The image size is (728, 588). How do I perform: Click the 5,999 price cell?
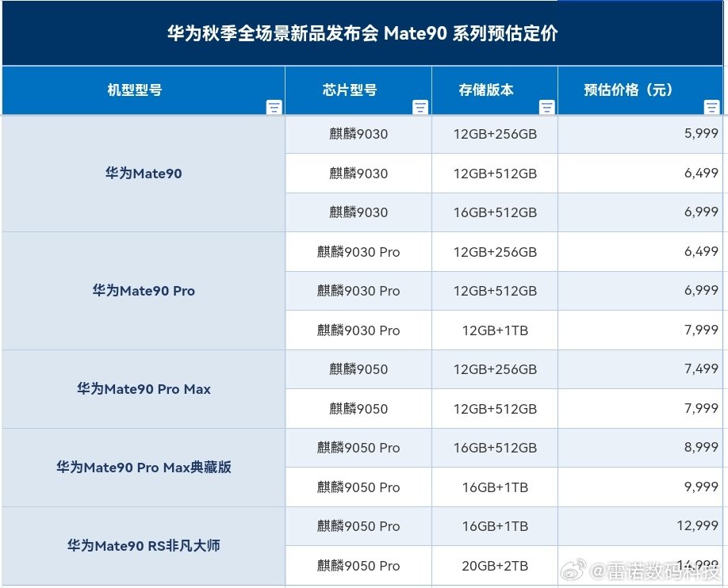[641, 134]
